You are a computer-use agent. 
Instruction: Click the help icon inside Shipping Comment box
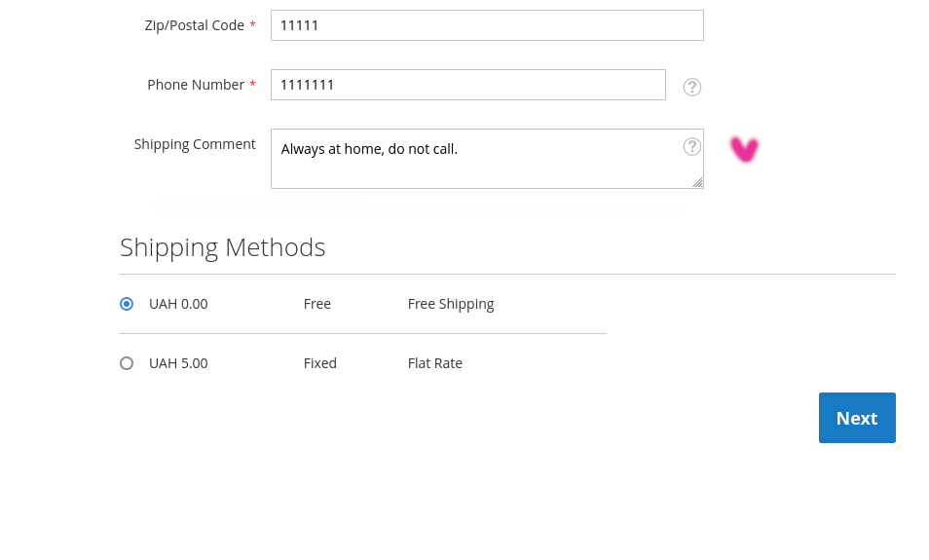click(x=692, y=146)
